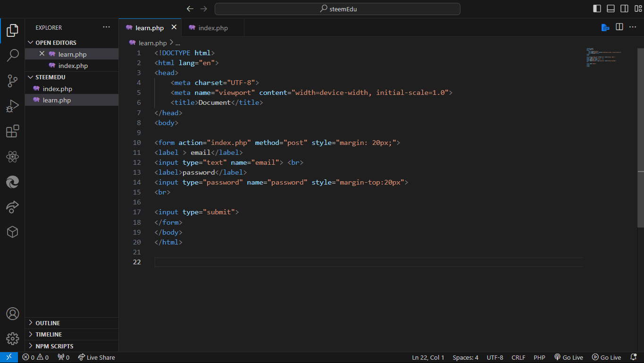Open the Accounts icon
644x363 pixels.
pyautogui.click(x=12, y=313)
